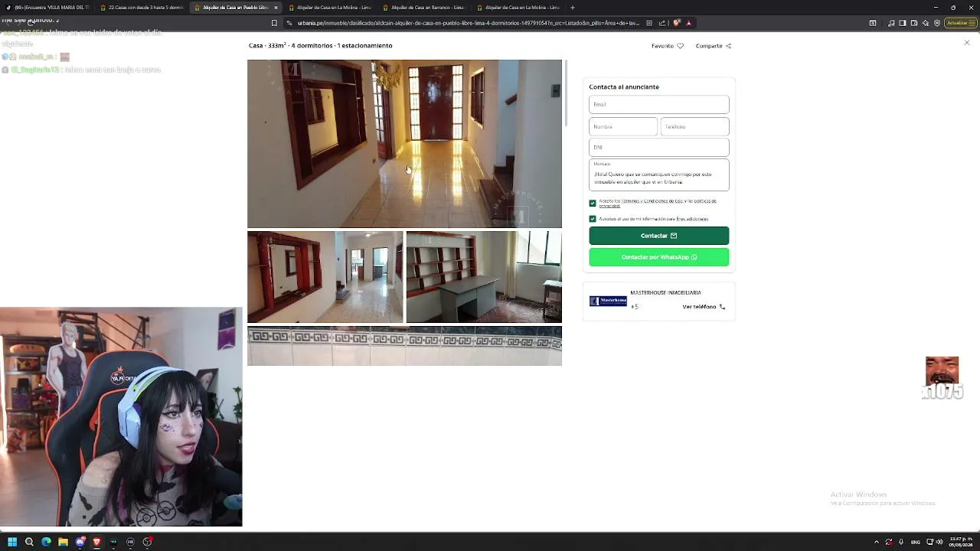Close the listing gallery with the X icon
Viewport: 980px width, 551px height.
[x=966, y=43]
